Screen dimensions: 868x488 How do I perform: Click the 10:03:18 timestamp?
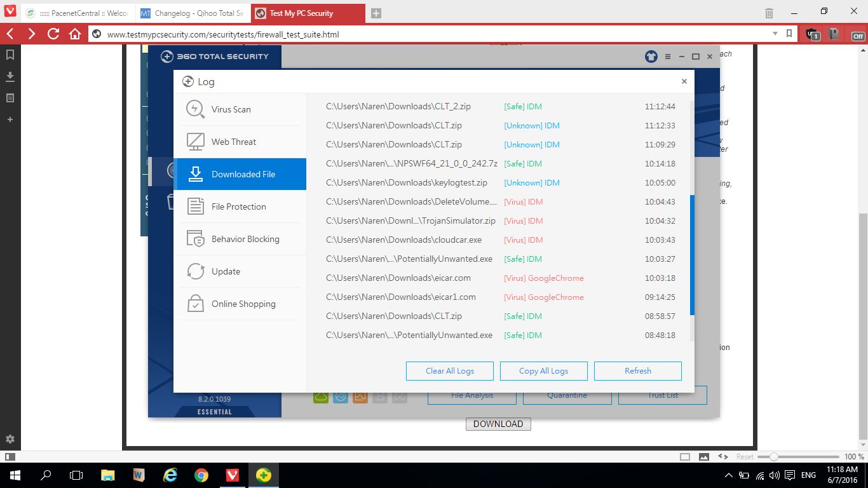[660, 278]
